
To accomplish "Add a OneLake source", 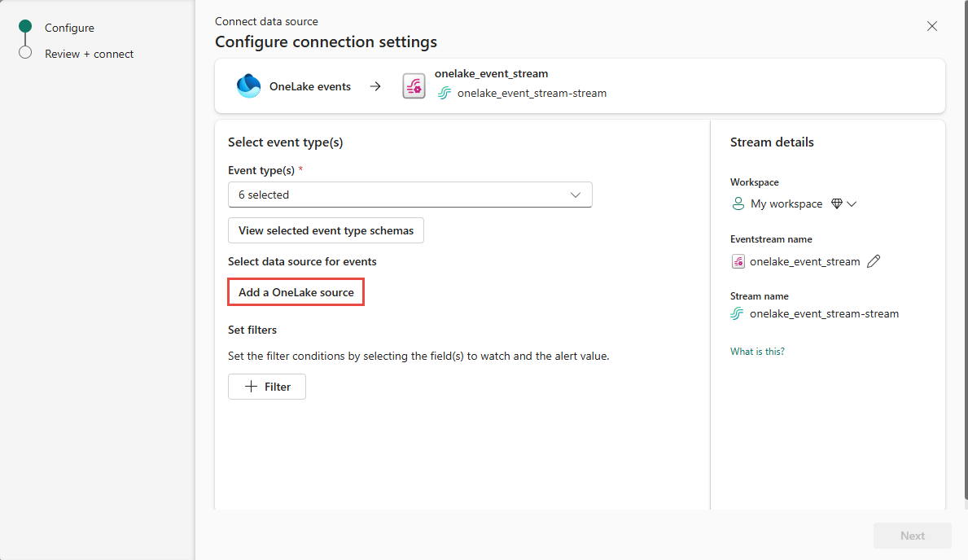I will click(296, 292).
